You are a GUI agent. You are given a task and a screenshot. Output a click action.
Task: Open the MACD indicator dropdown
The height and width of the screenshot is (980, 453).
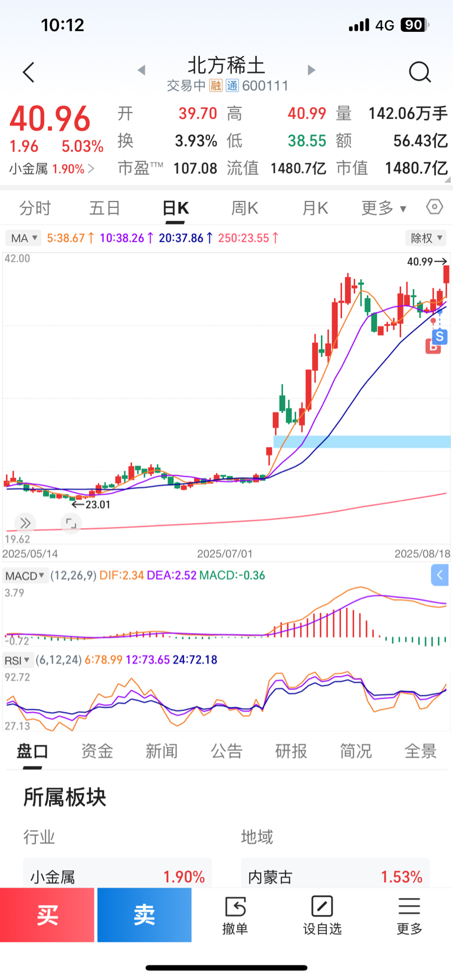coord(25,576)
